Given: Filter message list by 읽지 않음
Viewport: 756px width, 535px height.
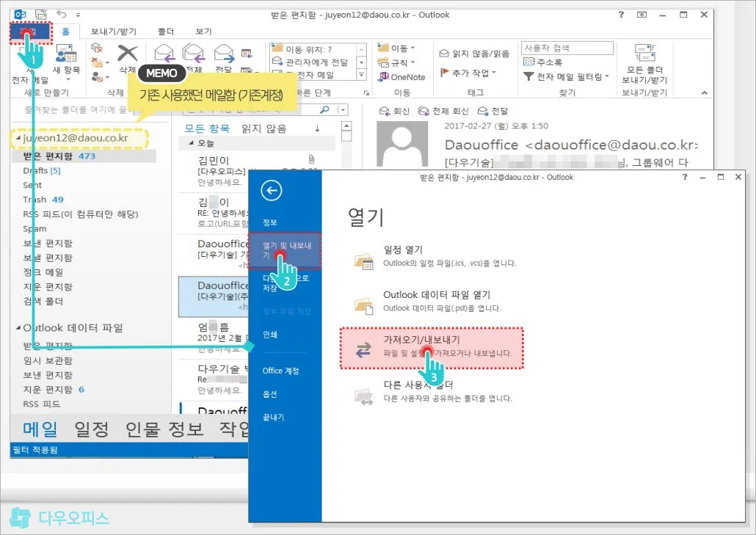Looking at the screenshot, I should point(263,128).
